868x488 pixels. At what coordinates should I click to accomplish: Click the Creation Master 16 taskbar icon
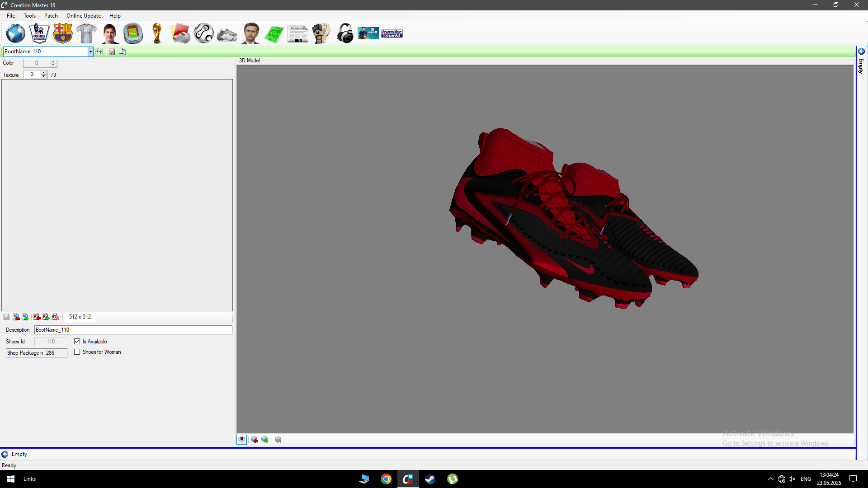pyautogui.click(x=408, y=479)
